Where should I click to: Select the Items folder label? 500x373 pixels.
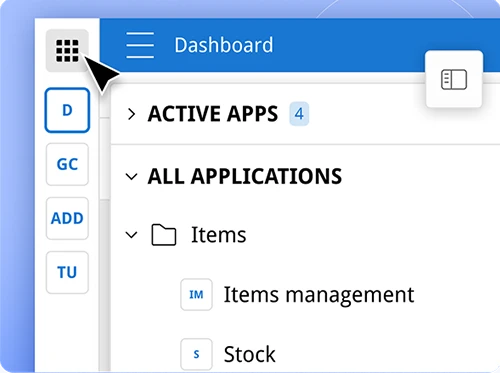pyautogui.click(x=218, y=235)
